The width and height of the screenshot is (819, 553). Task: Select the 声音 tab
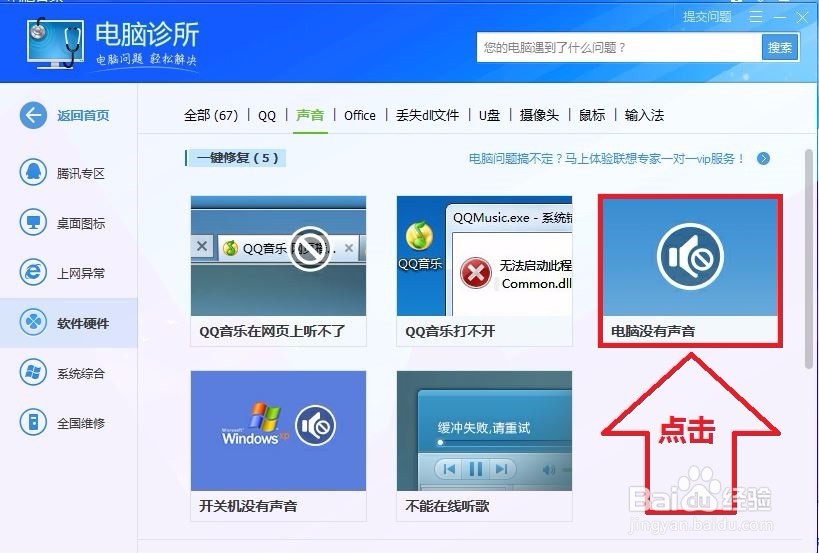tap(310, 115)
